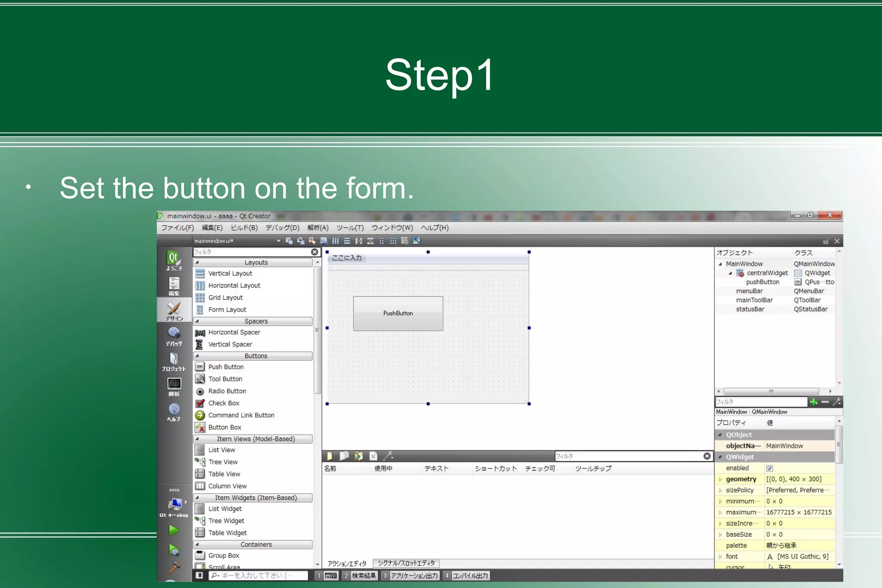Pick the Tool Button widget
This screenshot has width=882, height=588.
point(219,379)
